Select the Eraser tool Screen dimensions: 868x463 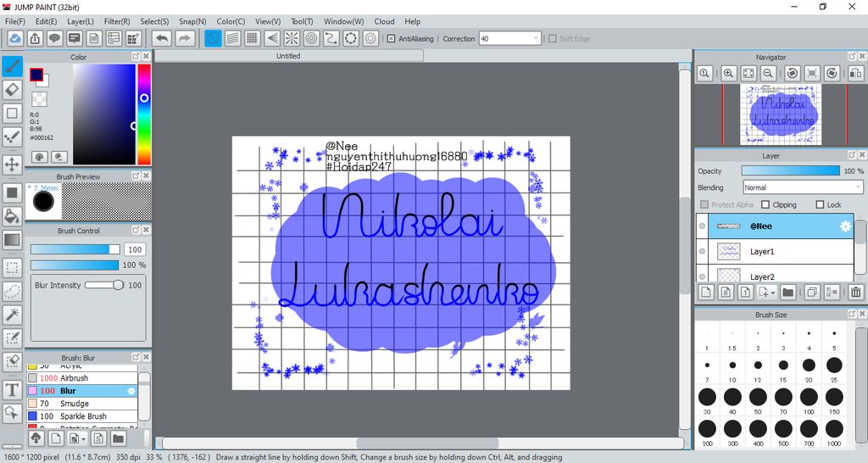click(x=12, y=90)
